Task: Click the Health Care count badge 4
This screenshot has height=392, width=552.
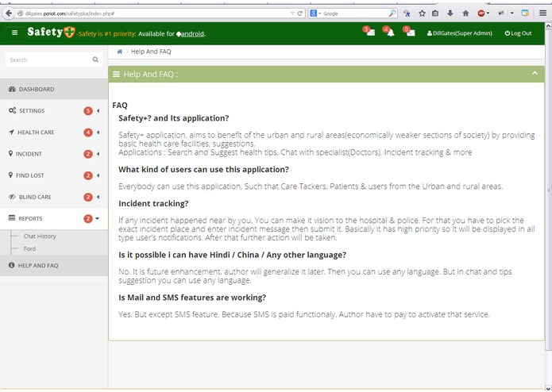Action: [x=88, y=133]
